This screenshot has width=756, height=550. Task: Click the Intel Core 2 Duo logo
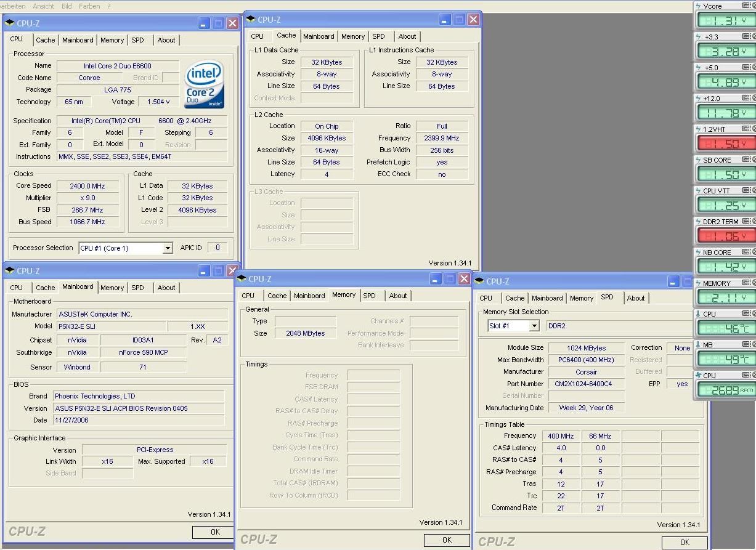[205, 84]
